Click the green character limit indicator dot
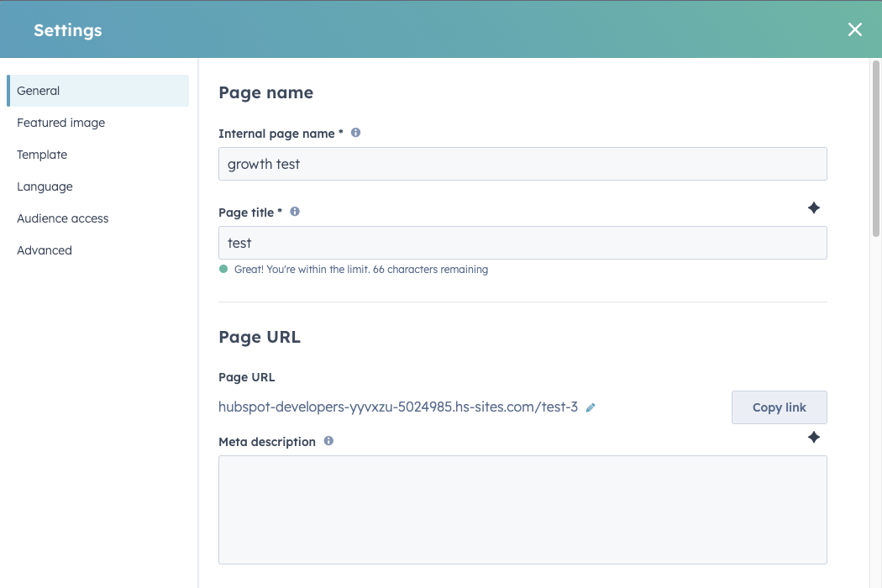 222,269
